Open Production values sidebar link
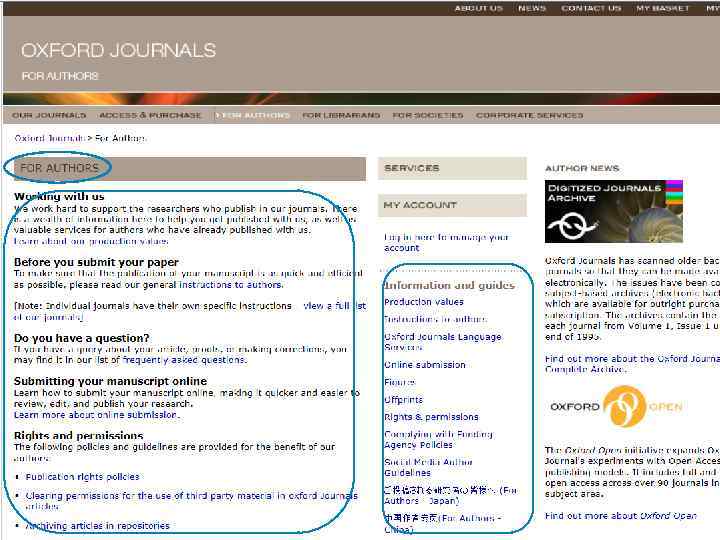 [424, 302]
